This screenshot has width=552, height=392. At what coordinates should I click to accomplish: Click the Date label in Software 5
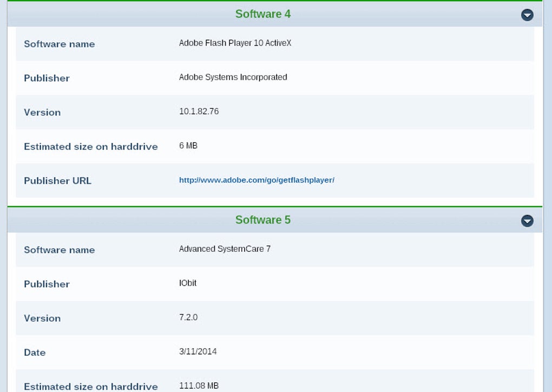35,352
